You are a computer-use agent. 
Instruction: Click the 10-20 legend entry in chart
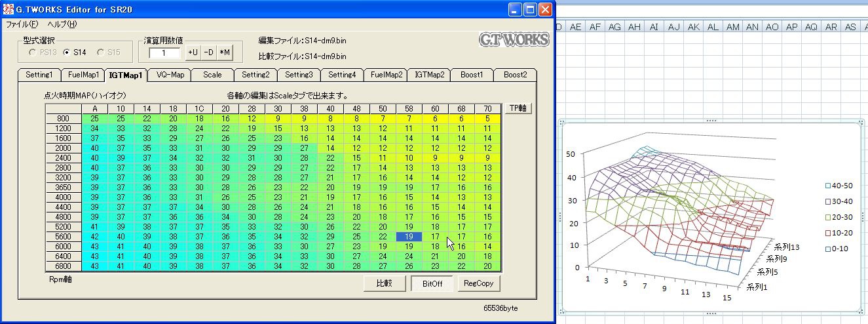[840, 233]
